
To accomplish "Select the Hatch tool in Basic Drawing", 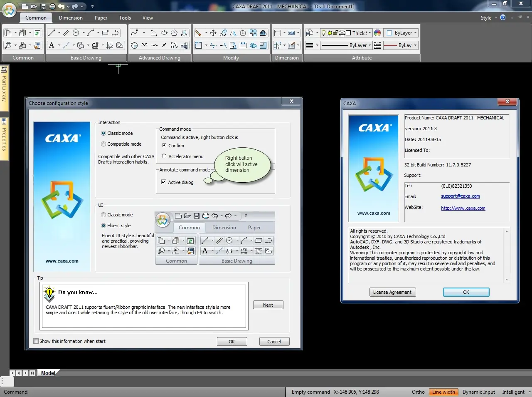I will [x=110, y=45].
